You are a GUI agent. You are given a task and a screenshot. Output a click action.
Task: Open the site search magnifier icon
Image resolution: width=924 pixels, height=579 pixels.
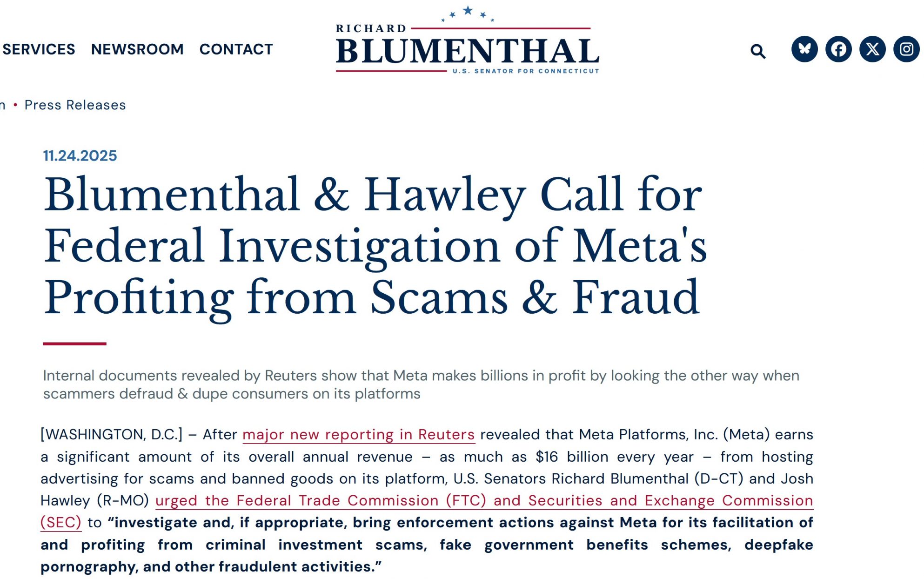coord(757,51)
